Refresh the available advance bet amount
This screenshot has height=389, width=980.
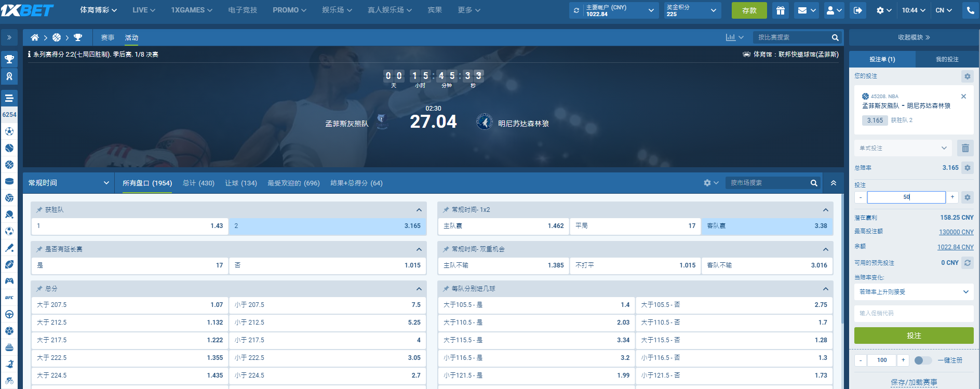click(x=967, y=263)
